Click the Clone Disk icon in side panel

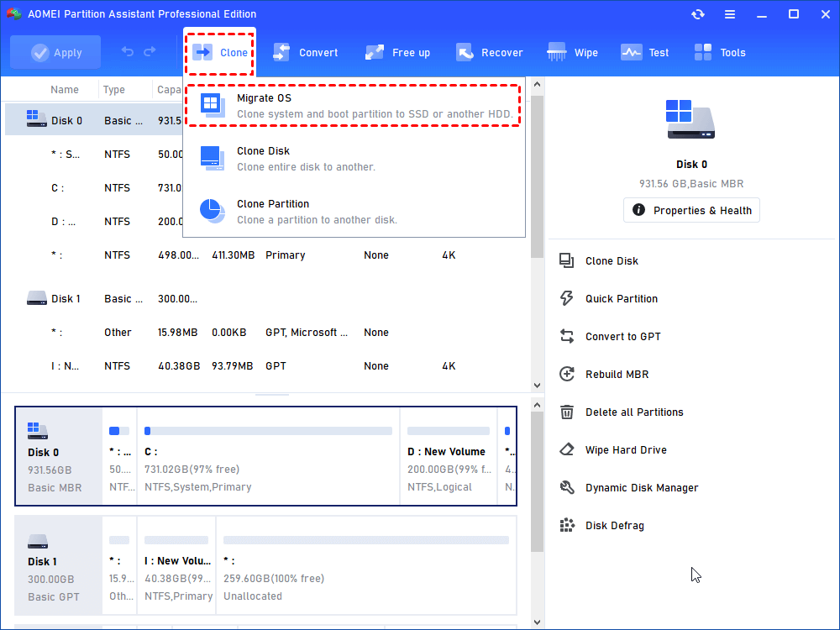567,261
